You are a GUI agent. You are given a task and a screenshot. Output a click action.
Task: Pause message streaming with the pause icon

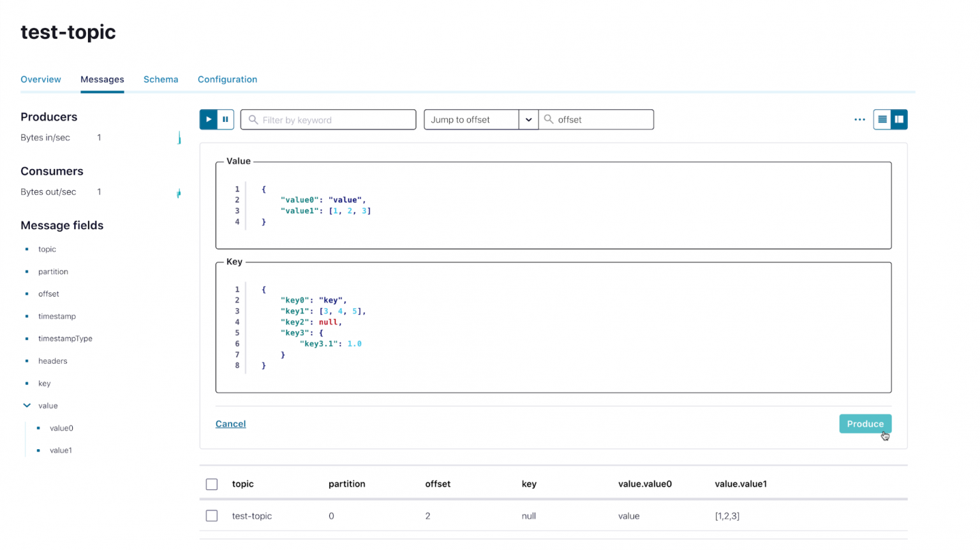coord(225,119)
